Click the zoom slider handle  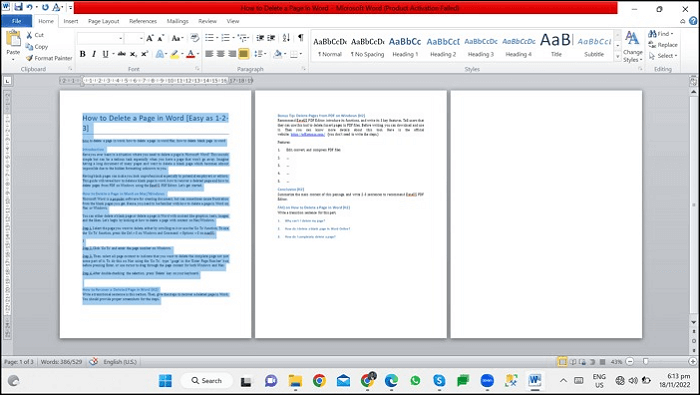(x=645, y=362)
